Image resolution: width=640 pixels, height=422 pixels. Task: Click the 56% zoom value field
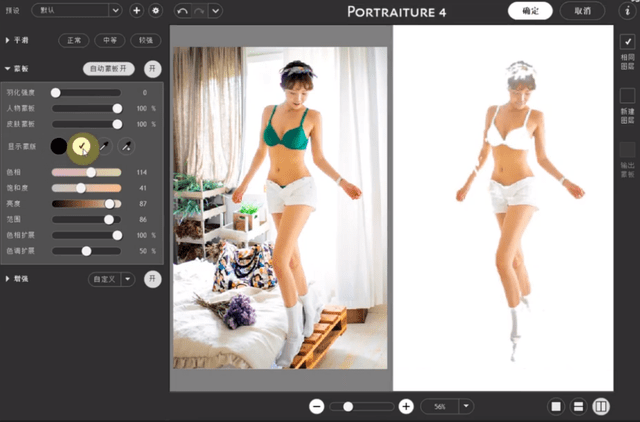tap(440, 406)
